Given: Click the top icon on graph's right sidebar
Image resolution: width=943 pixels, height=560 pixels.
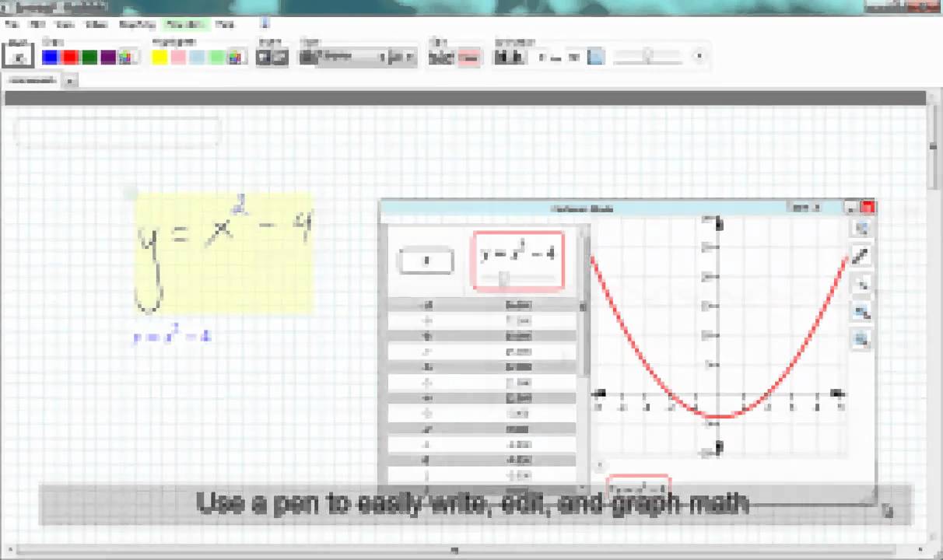Looking at the screenshot, I should 861,228.
